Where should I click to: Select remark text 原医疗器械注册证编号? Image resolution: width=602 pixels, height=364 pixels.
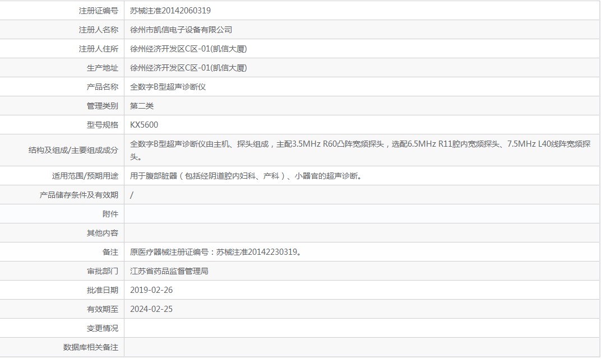(216, 253)
